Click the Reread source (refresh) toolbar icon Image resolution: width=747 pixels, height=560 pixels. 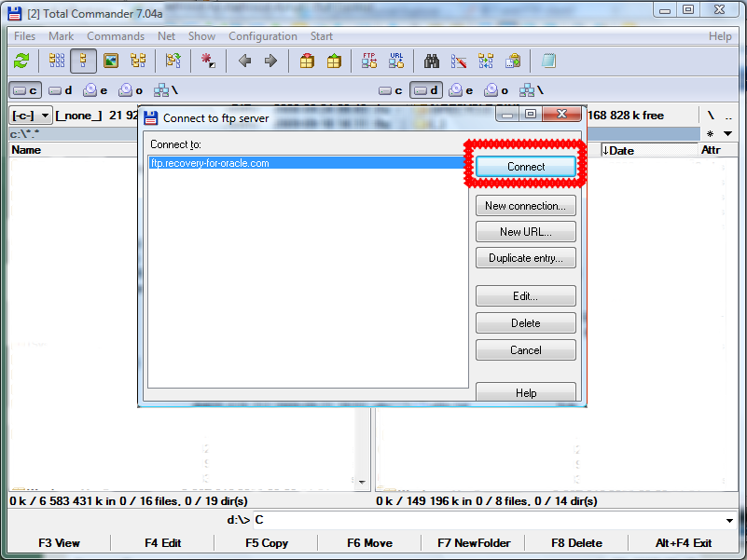[x=21, y=61]
